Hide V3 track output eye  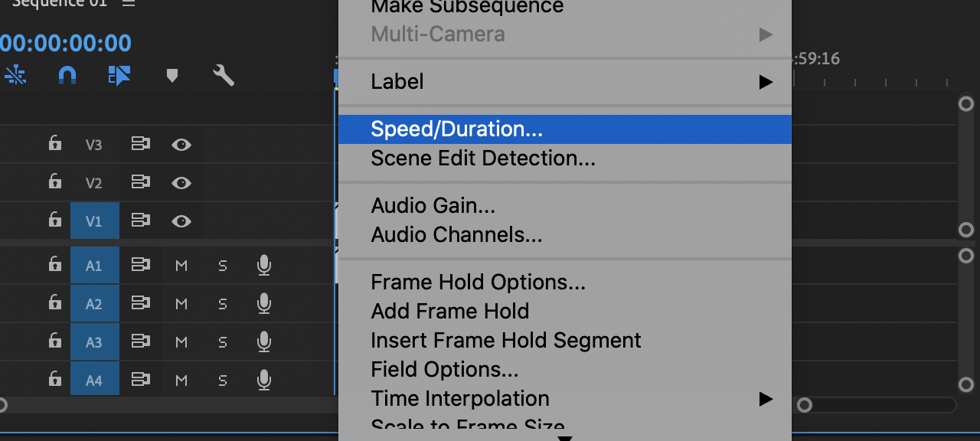(181, 144)
